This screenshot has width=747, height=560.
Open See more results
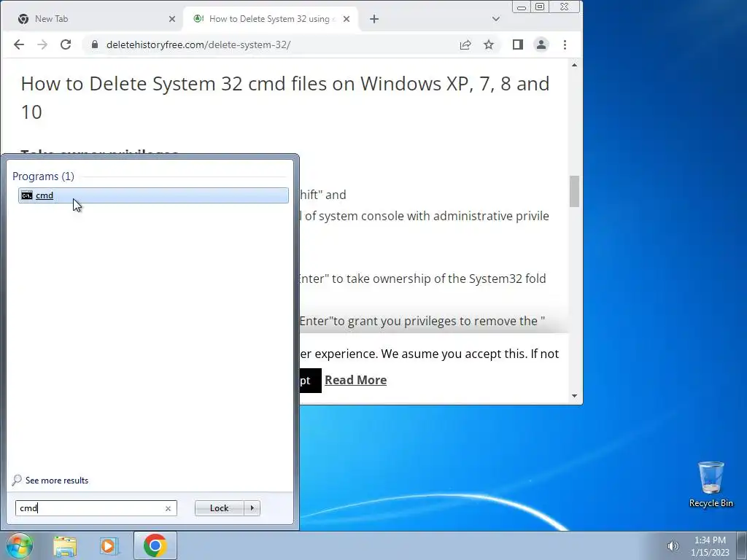click(50, 480)
